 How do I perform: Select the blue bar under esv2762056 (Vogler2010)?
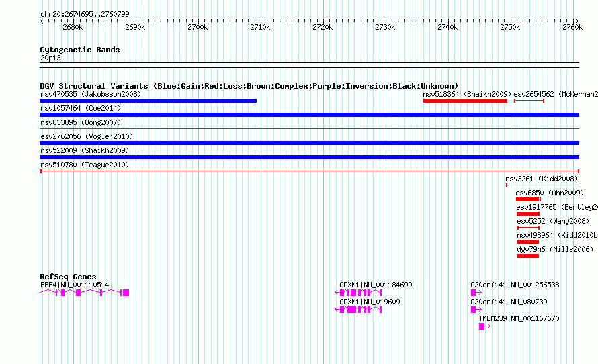coord(309,143)
